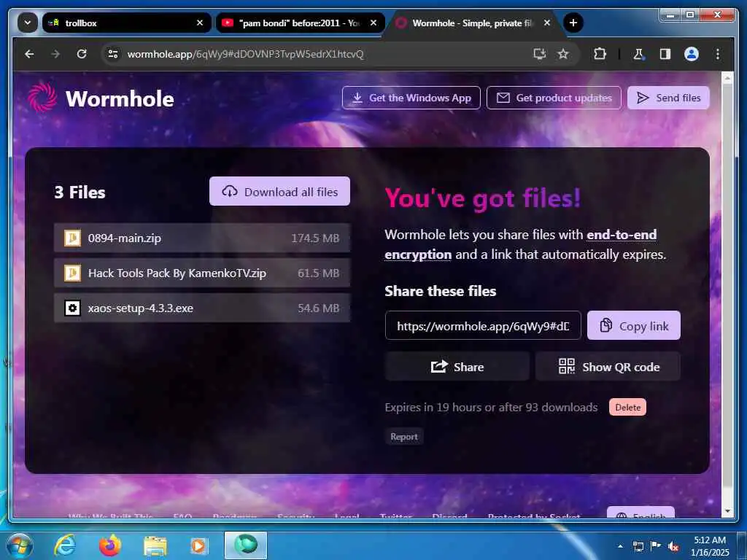Open the end-to-end encryption link
Viewport: 747px width, 560px height.
point(521,244)
